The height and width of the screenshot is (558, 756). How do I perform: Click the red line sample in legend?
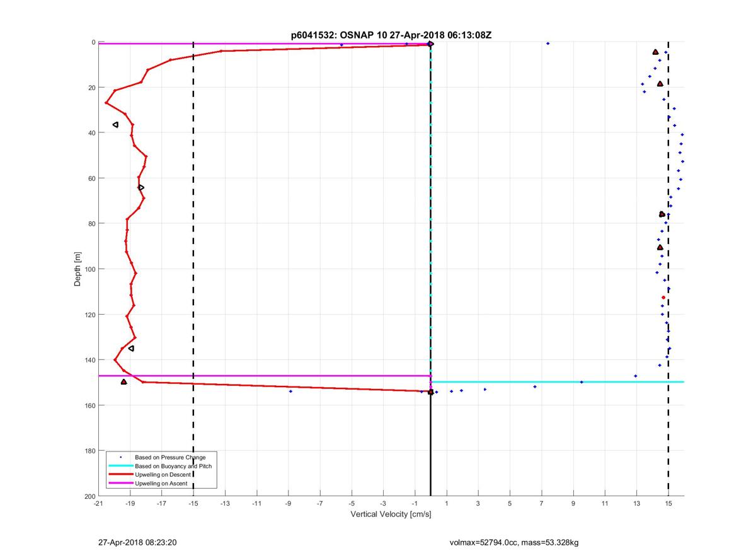point(120,475)
